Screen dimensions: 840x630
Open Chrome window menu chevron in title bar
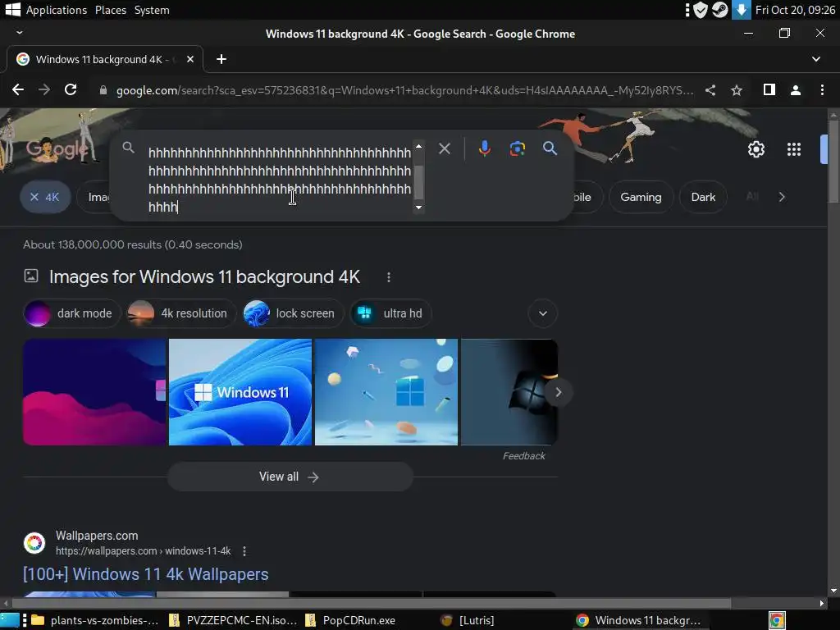(x=20, y=33)
